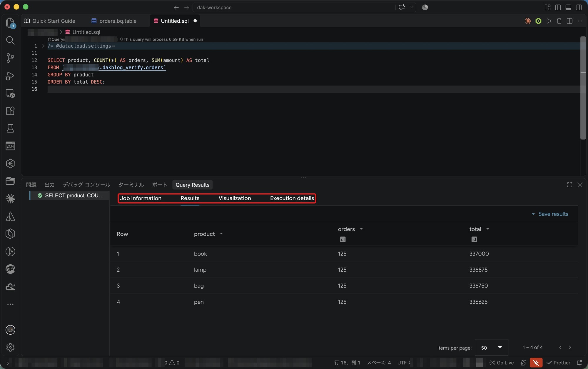Expand the Save results menu
The image size is (588, 369).
tap(550, 214)
